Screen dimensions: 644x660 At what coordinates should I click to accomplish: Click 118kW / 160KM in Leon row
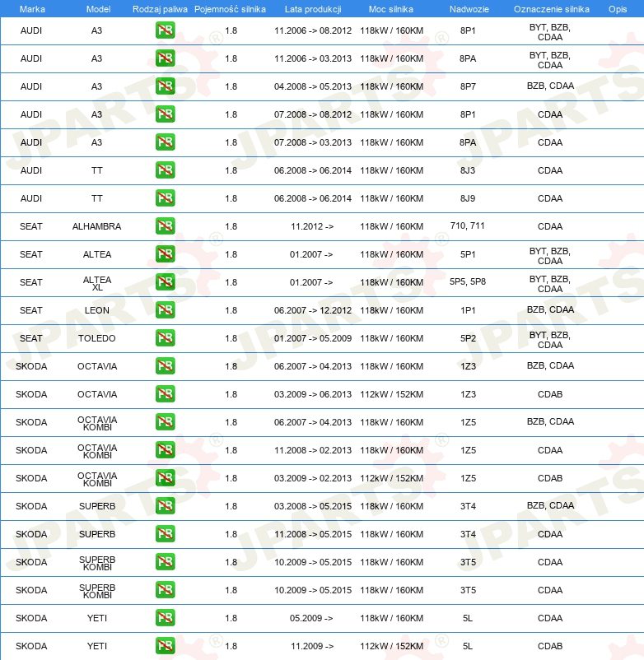click(x=392, y=310)
